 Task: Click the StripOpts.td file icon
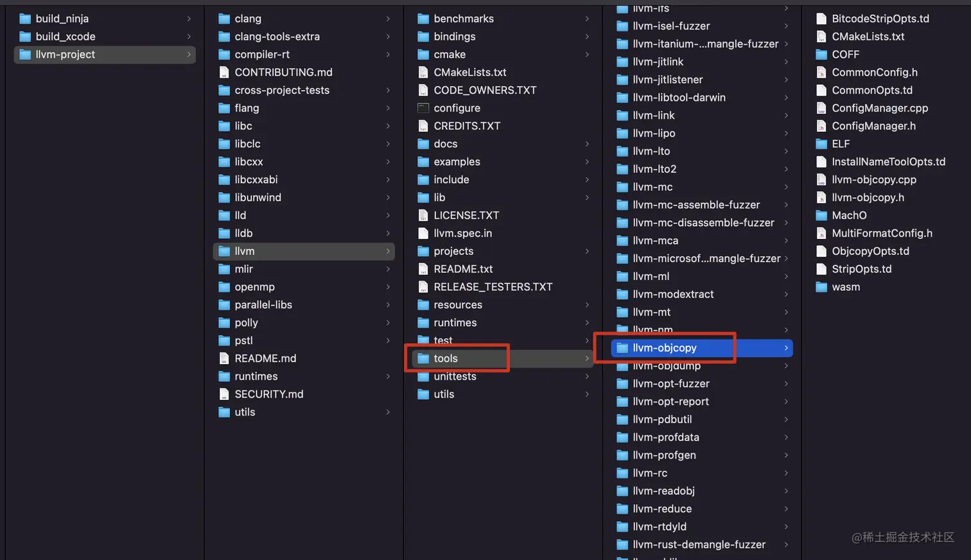[x=821, y=269]
